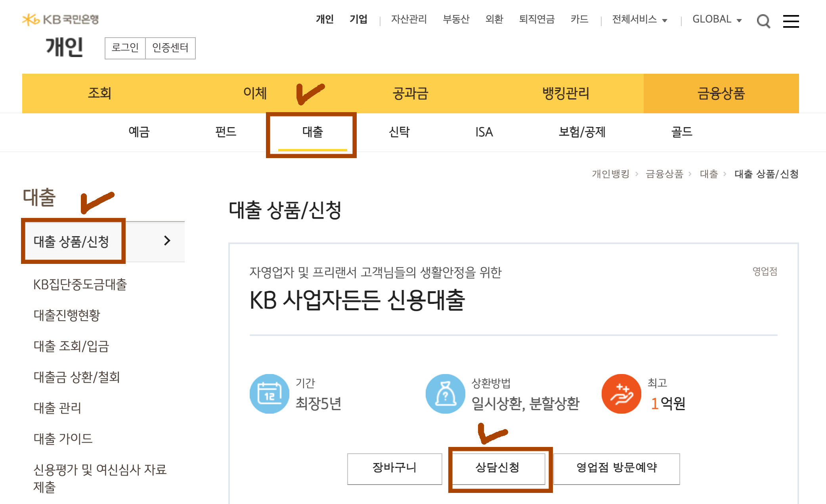Click the 영업점 방문예약 button
The height and width of the screenshot is (504, 826).
[617, 468]
